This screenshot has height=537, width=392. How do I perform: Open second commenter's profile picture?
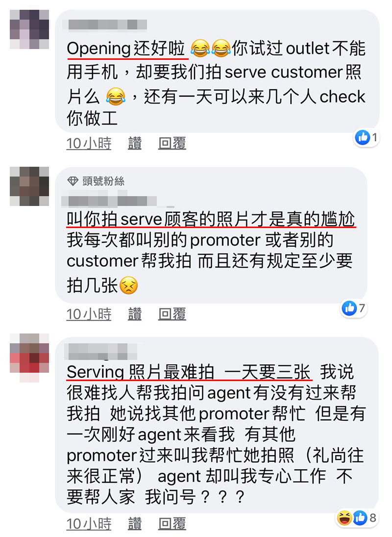point(29,186)
